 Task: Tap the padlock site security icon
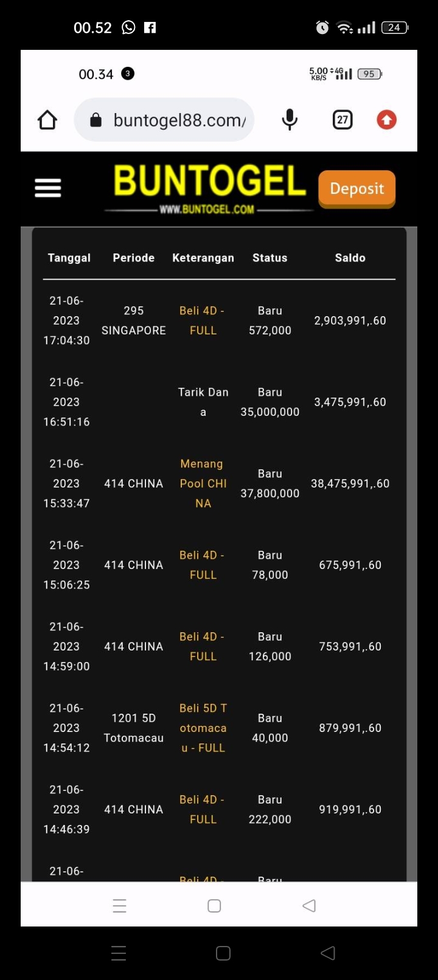tap(96, 120)
